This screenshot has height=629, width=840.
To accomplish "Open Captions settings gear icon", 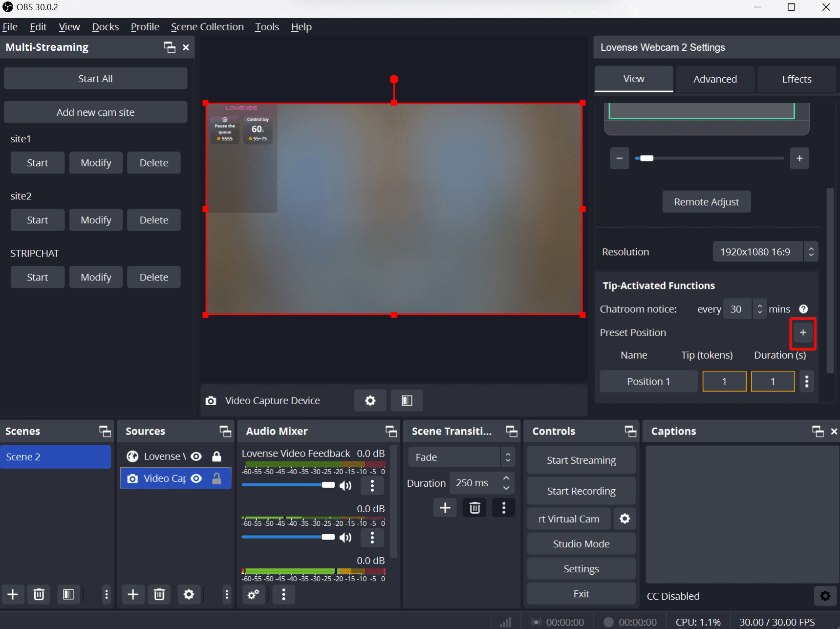I will pyautogui.click(x=825, y=596).
